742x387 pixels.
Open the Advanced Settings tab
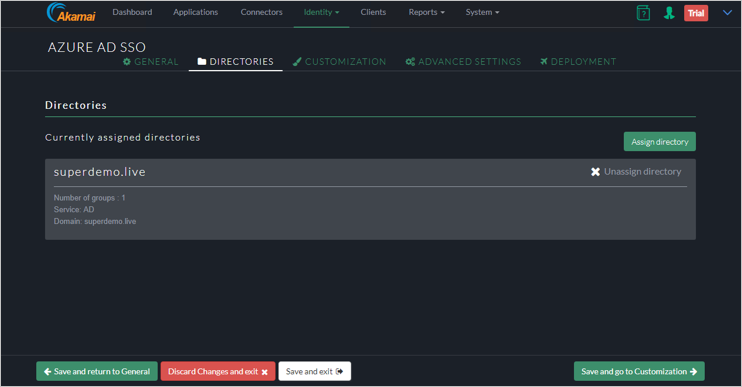point(463,62)
